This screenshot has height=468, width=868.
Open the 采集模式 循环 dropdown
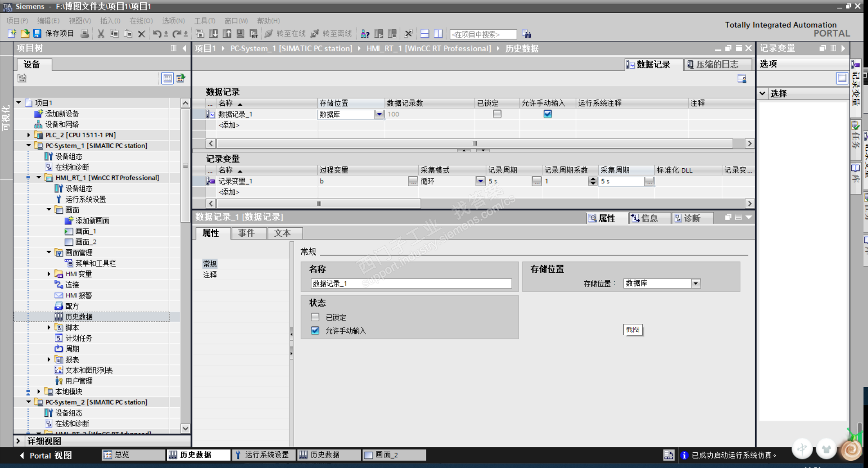(480, 181)
